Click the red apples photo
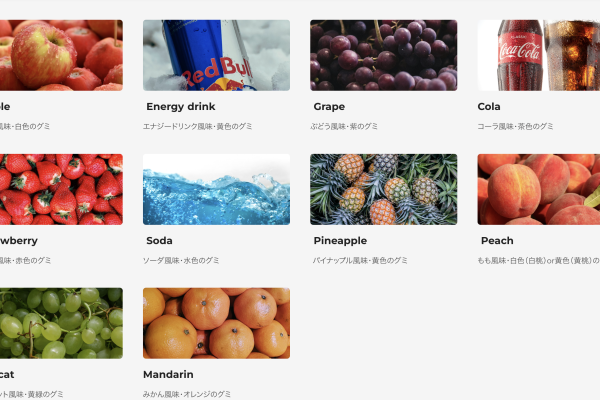The width and height of the screenshot is (600, 400). (x=61, y=55)
